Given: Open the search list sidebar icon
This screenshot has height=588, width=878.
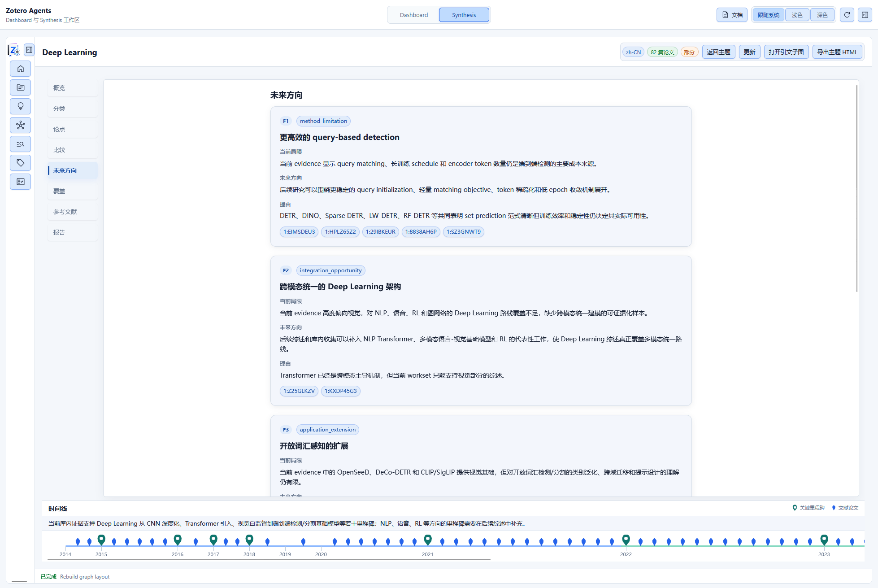Looking at the screenshot, I should pyautogui.click(x=21, y=144).
